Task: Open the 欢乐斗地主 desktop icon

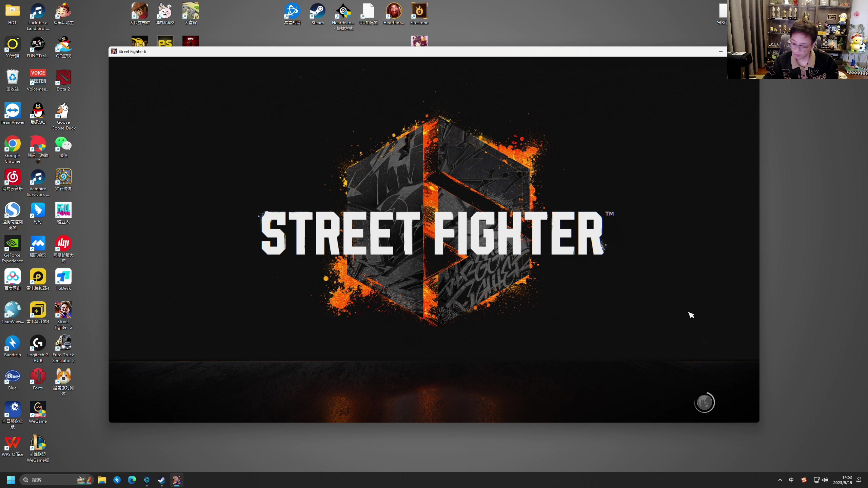Action: coord(63,14)
